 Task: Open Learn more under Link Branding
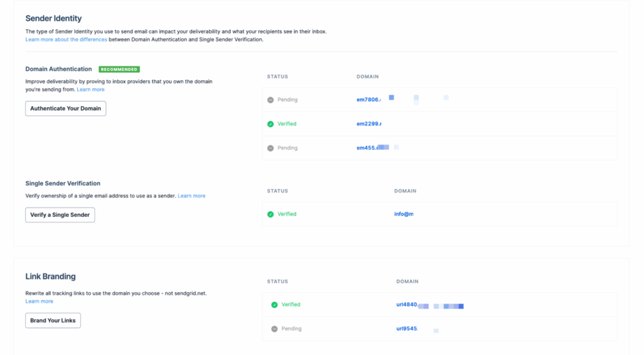39,302
